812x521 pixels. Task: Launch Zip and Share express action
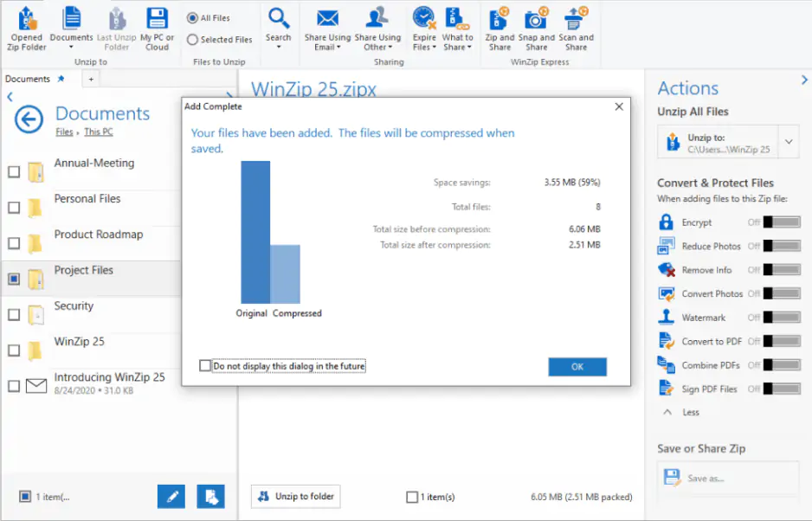pyautogui.click(x=499, y=29)
